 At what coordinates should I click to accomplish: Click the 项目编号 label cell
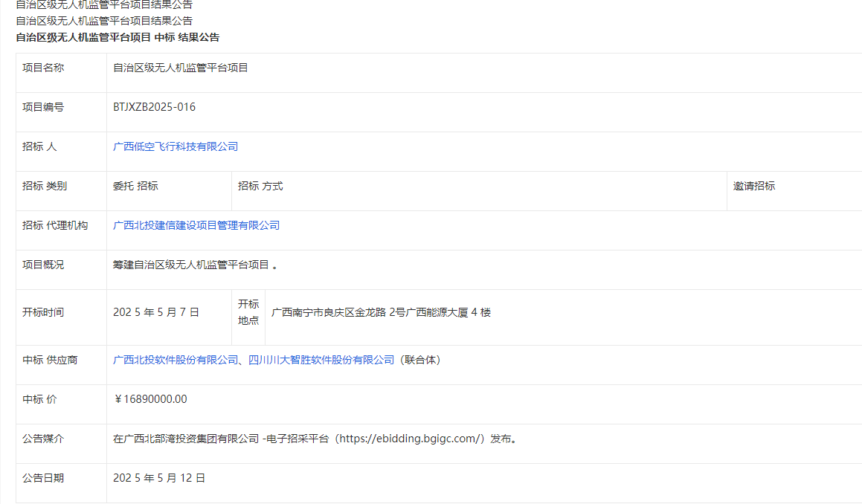click(x=61, y=112)
